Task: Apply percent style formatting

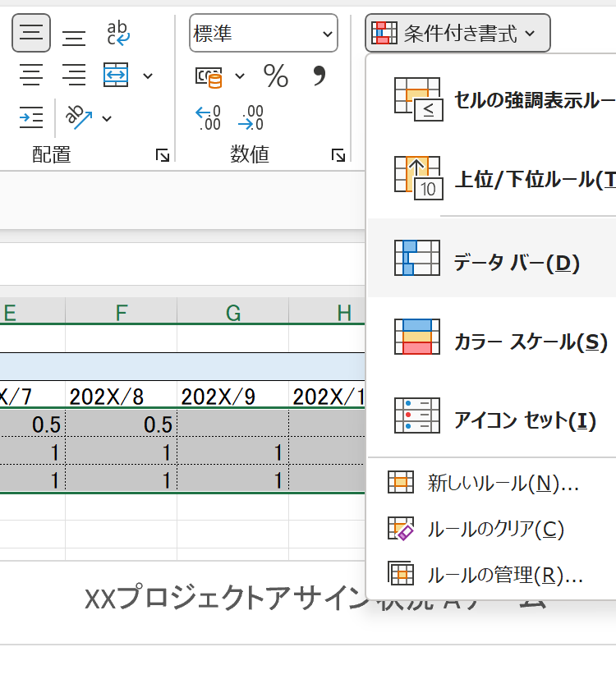Action: (x=276, y=76)
